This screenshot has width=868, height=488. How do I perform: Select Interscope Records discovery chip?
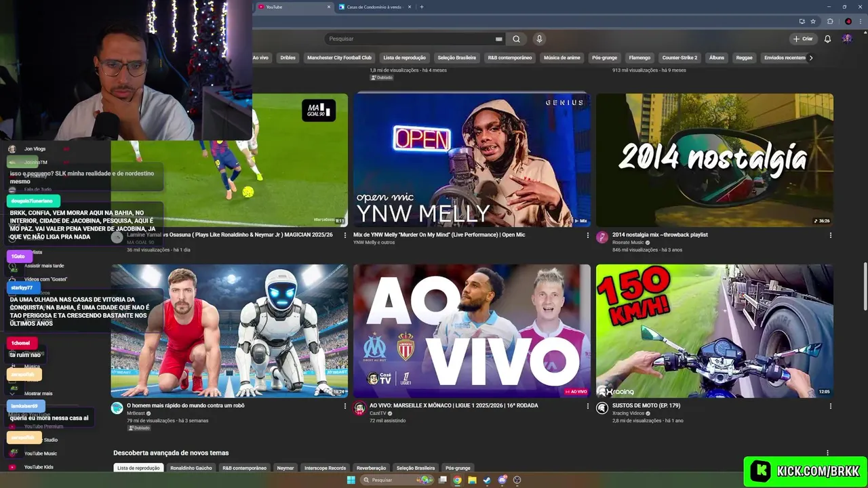tap(325, 468)
